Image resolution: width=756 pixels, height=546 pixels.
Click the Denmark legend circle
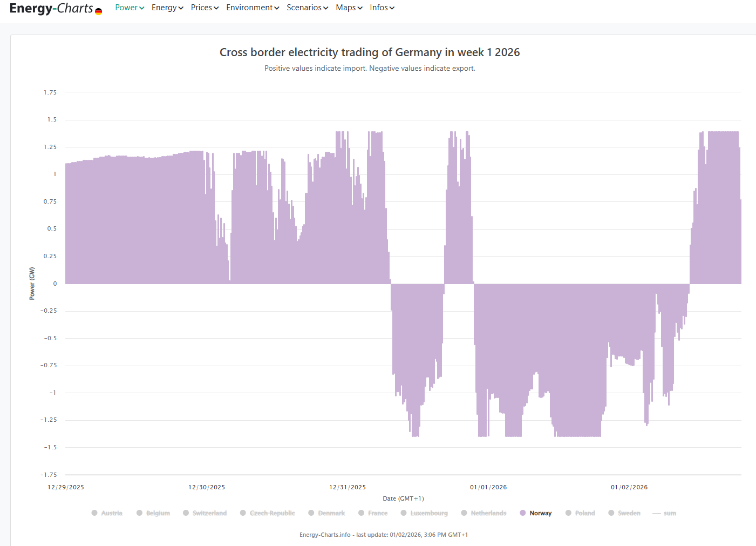(311, 513)
